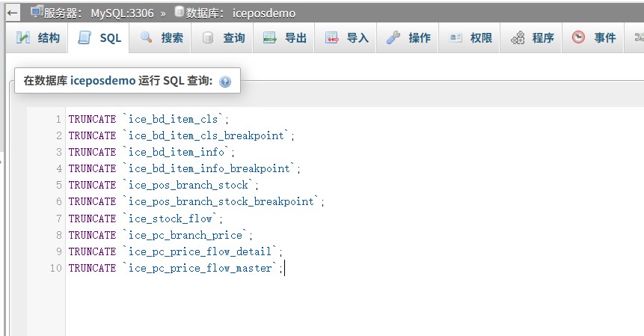Follow the MySQL:3306 server breadcrumb link
Viewport: 644px width, 336px height.
coord(123,13)
